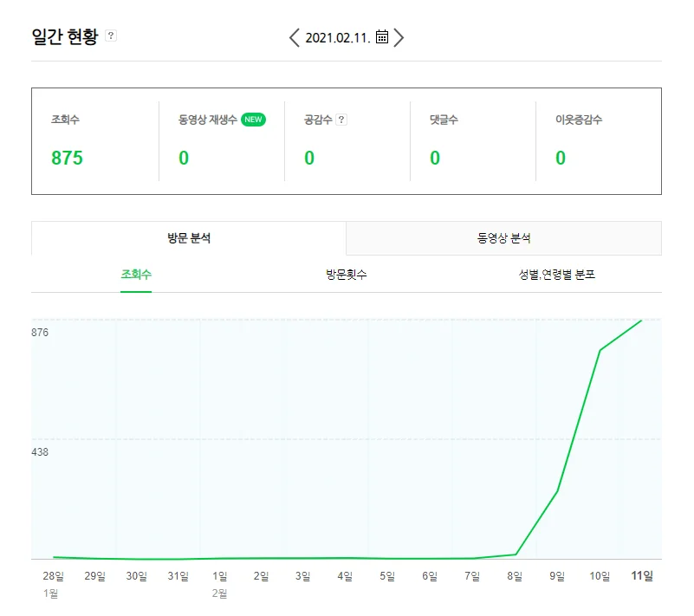The image size is (694, 616).
Task: Select the 11일 label on the chart axis
Action: [x=642, y=575]
